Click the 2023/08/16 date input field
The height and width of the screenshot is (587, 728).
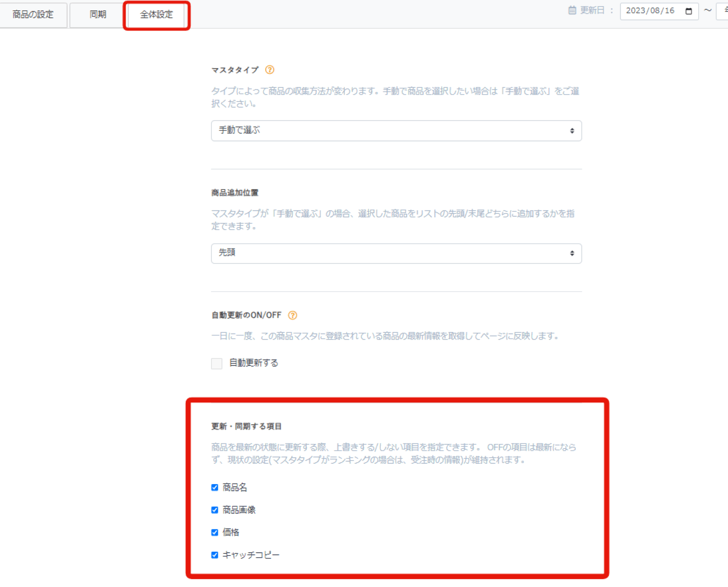point(659,11)
